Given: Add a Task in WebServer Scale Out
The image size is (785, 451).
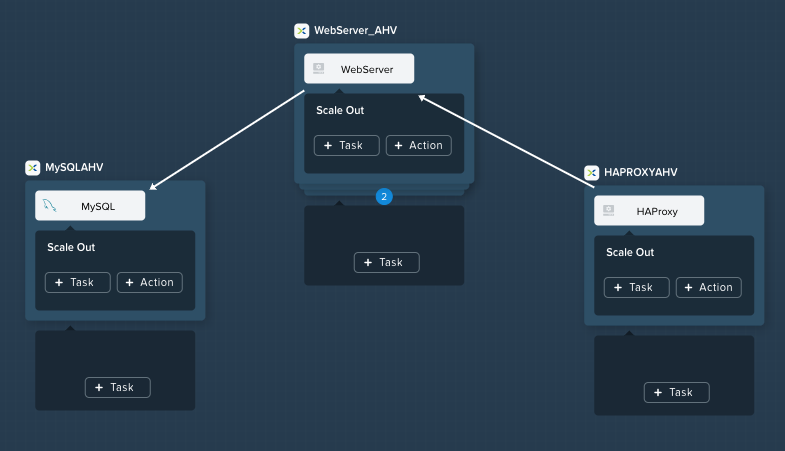Looking at the screenshot, I should pos(346,146).
